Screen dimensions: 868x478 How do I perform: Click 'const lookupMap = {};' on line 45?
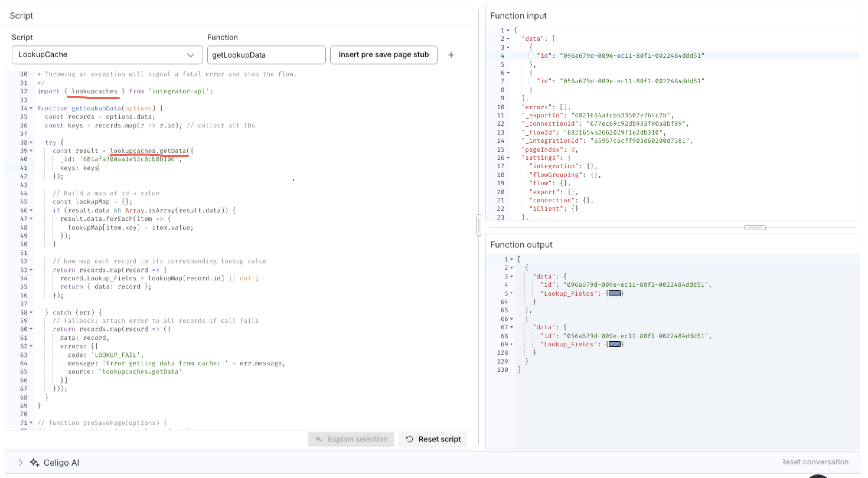tap(92, 202)
